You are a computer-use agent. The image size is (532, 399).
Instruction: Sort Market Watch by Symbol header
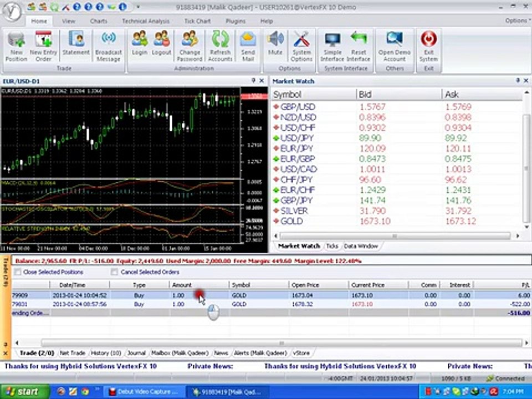(x=314, y=94)
